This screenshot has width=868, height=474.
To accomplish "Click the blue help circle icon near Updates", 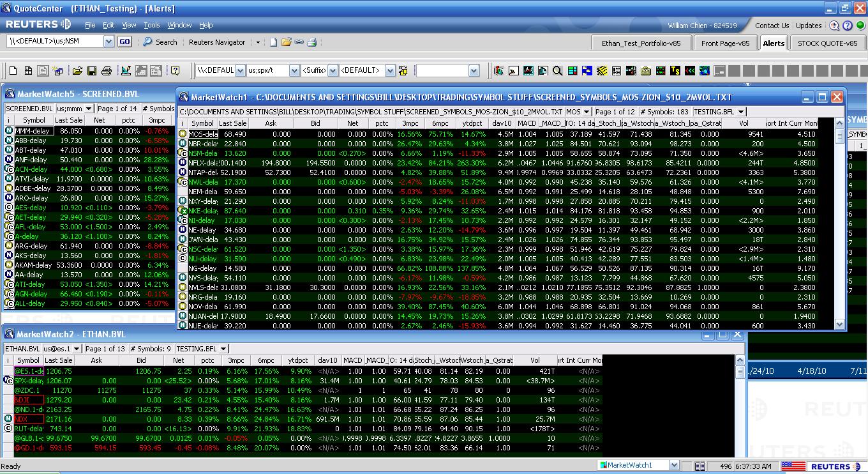I will (x=848, y=26).
